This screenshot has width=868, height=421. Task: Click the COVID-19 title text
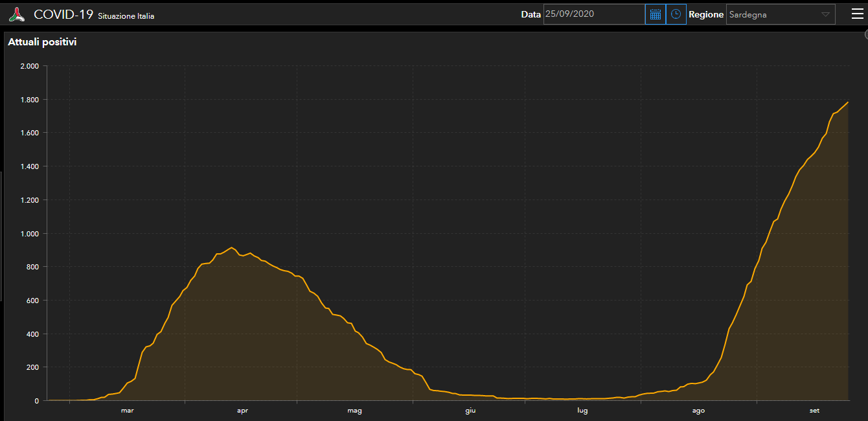pyautogui.click(x=63, y=14)
